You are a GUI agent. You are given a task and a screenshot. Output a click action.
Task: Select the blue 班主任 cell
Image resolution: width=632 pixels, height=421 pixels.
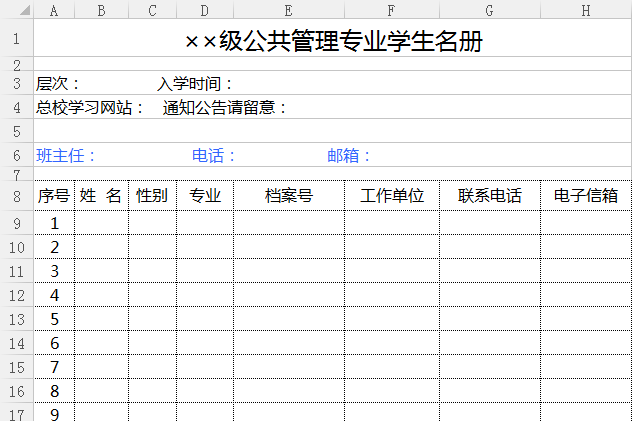pos(66,156)
